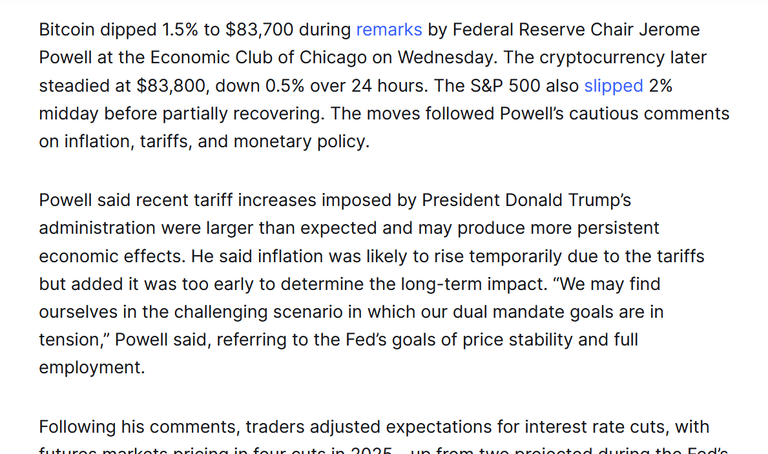Click the word 'Wednesday.'

point(447,58)
